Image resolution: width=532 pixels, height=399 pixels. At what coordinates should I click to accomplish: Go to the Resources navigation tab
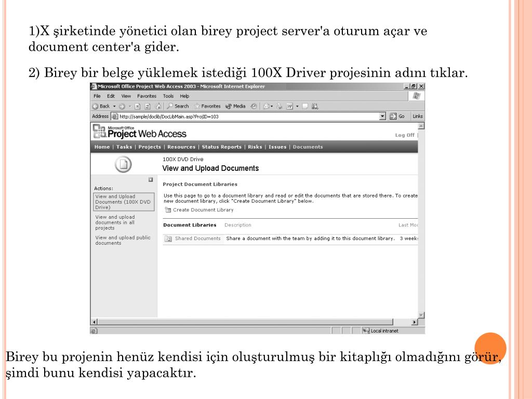point(181,147)
